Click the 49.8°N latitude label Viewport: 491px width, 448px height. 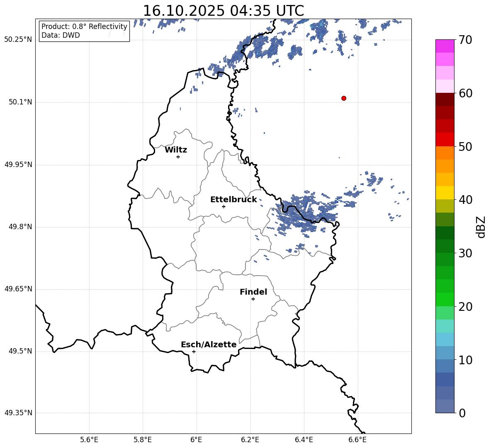[x=20, y=227]
